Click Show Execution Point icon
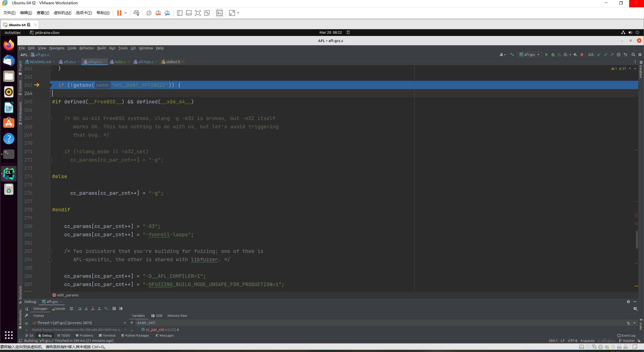Viewport: 644px width, 352px height. point(71,308)
